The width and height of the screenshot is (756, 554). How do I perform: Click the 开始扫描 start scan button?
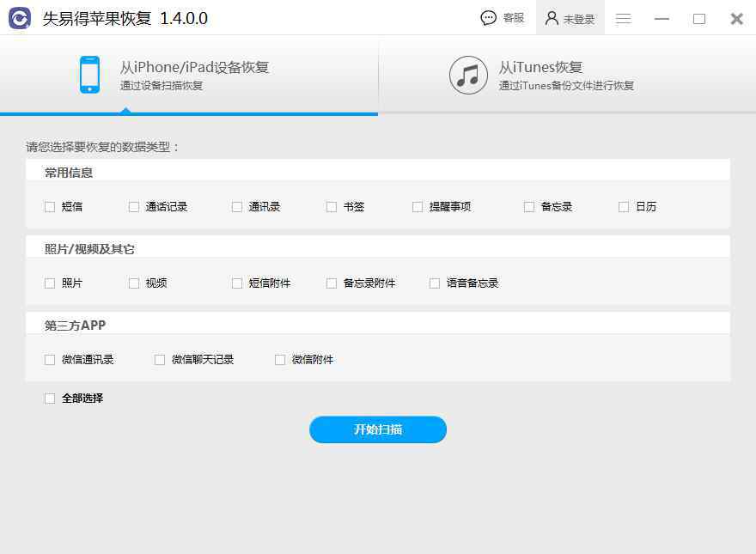click(378, 429)
